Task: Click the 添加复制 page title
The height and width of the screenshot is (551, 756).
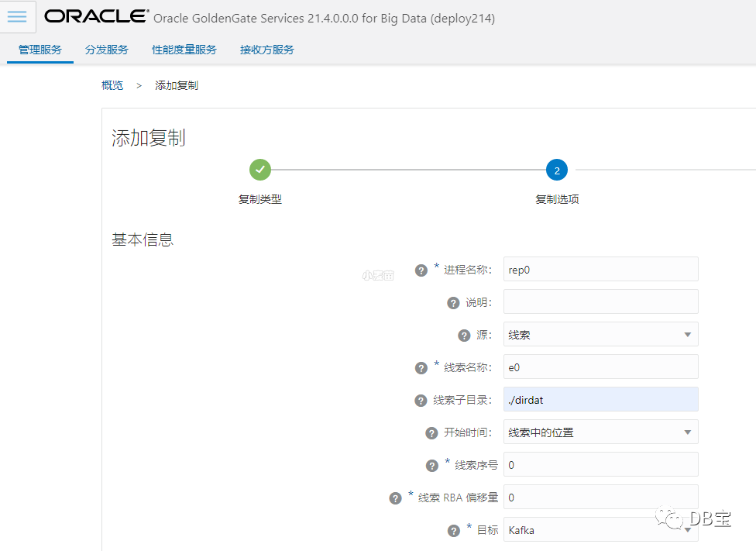Action: 149,138
